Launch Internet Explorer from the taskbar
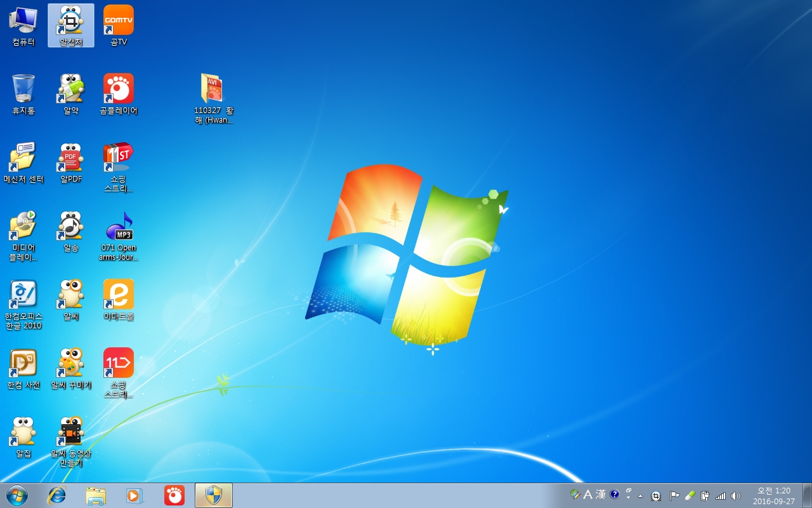812x508 pixels. point(57,495)
